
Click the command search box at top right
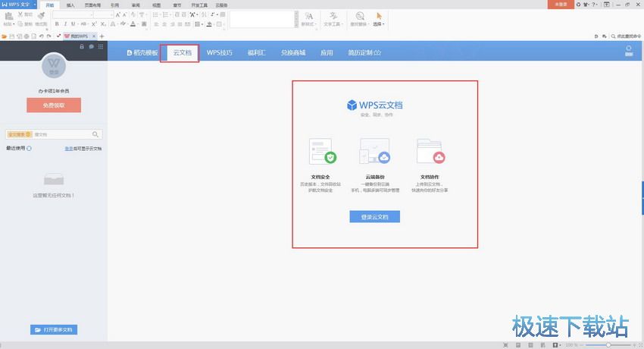(x=626, y=36)
